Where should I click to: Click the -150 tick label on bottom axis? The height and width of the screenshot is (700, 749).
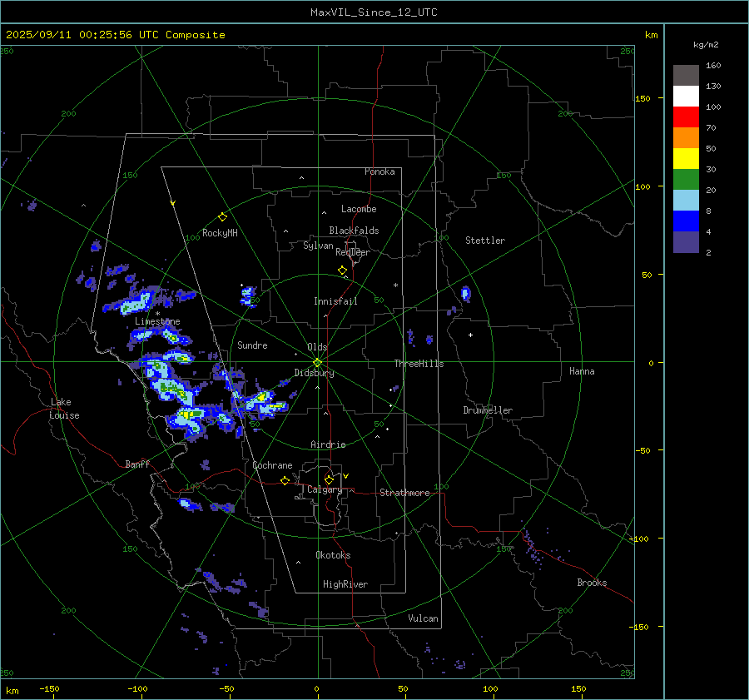tap(49, 688)
